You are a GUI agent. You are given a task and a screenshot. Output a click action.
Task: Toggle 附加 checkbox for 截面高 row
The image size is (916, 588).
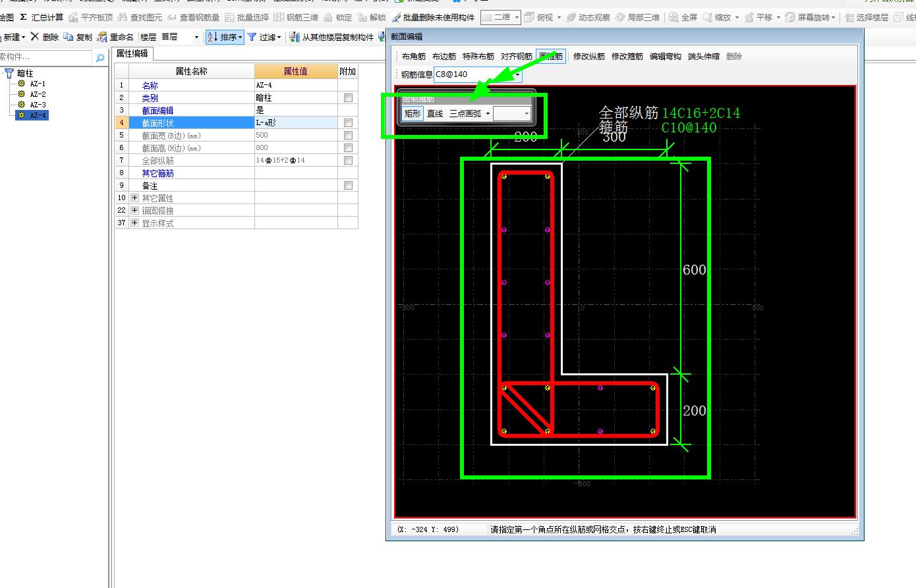pyautogui.click(x=348, y=147)
